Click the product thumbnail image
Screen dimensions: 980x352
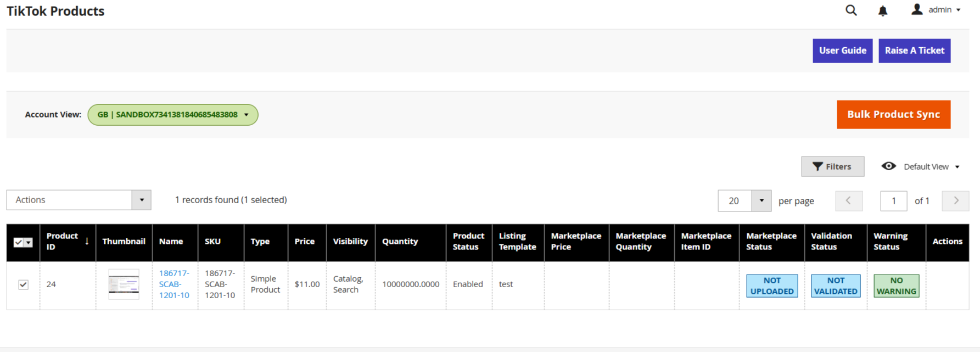(x=124, y=284)
